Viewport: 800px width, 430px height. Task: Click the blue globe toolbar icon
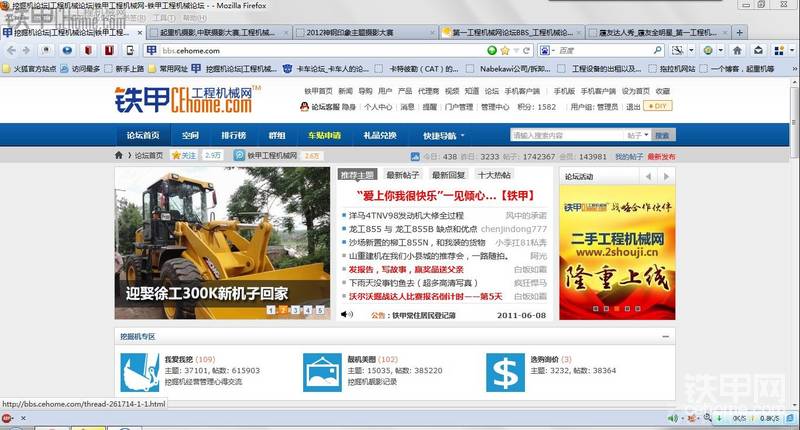(67, 50)
